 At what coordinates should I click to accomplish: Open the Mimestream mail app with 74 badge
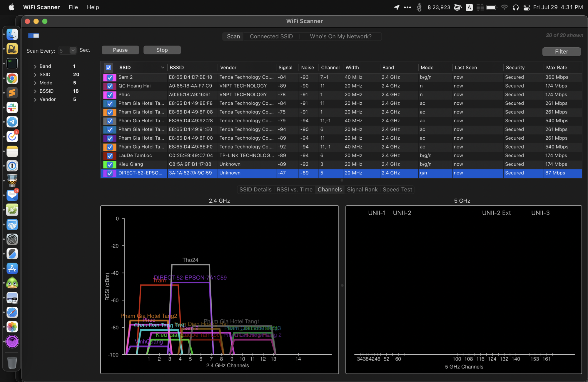[x=12, y=195]
